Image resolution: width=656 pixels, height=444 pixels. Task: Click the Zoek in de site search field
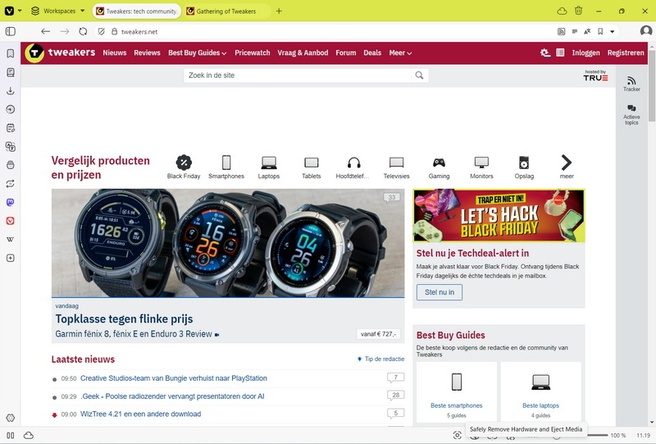tap(298, 75)
